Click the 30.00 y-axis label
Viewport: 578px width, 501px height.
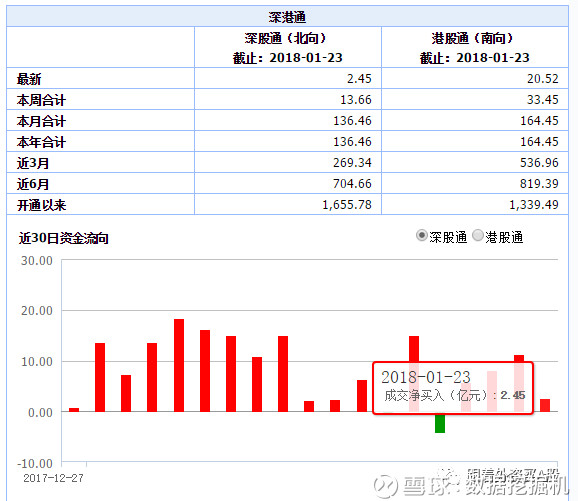[x=36, y=261]
